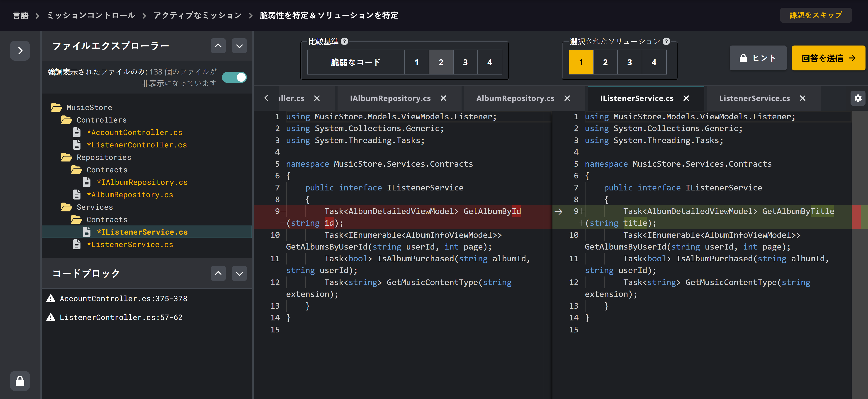
Task: Close the AlbumRepository.cs tab
Action: tap(567, 98)
